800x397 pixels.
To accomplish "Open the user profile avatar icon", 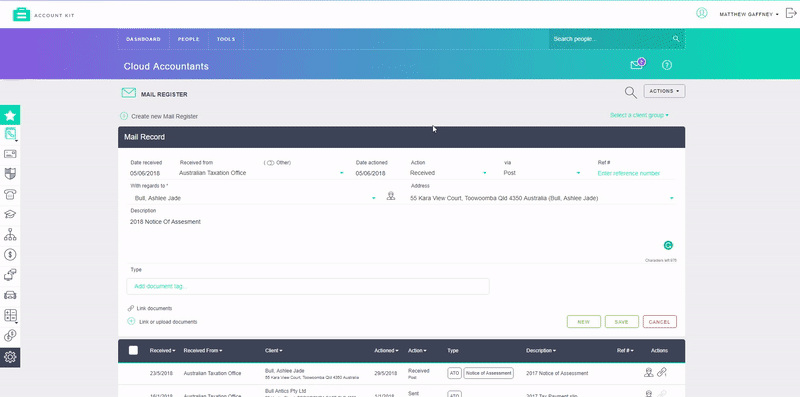I will 702,13.
